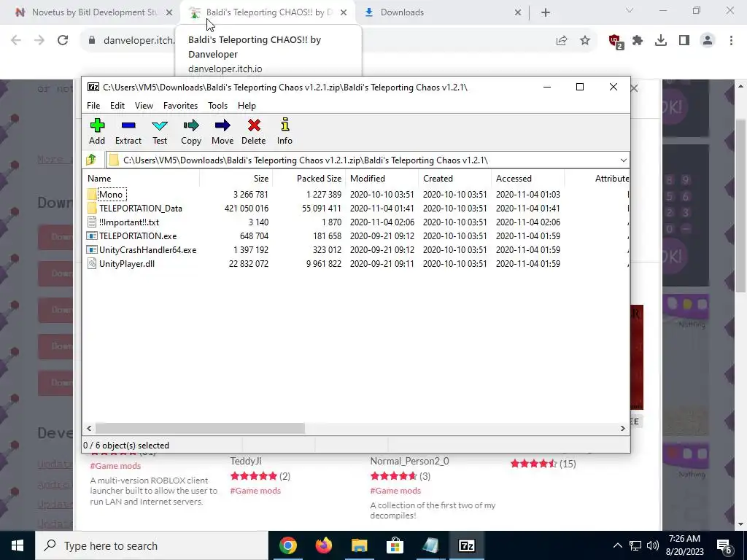
Task: Click the red Delete icon
Action: point(254,125)
